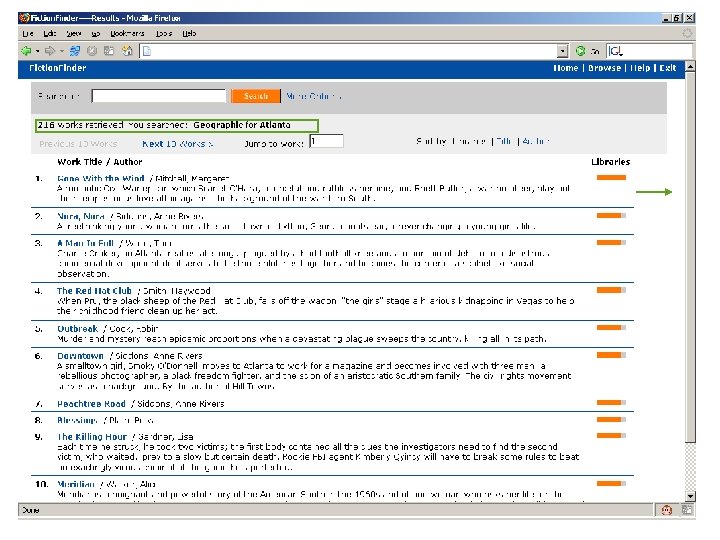Click the libraries bar for Gone With the Wind
Image resolution: width=720 pixels, height=540 pixels.
click(x=611, y=178)
